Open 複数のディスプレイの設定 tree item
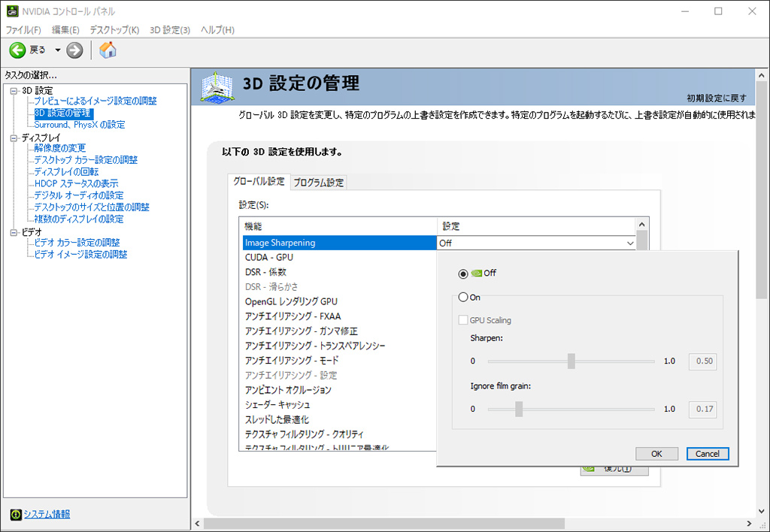770x532 pixels. pos(78,219)
